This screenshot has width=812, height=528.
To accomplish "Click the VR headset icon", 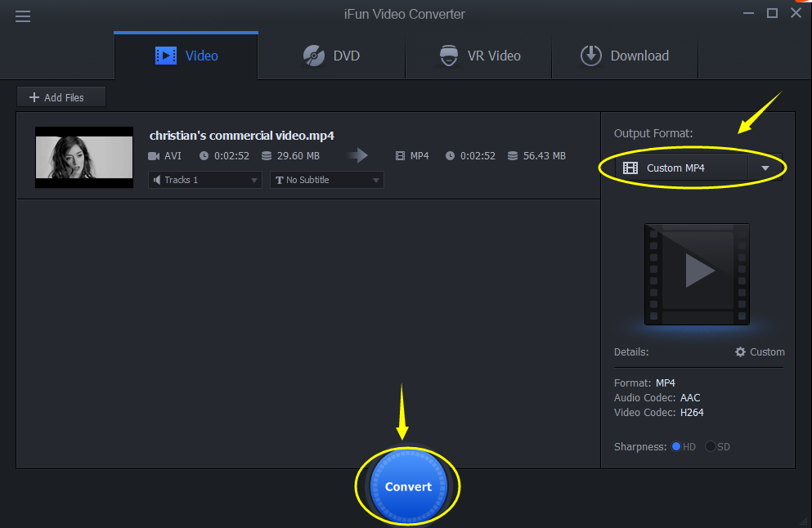I will [448, 56].
